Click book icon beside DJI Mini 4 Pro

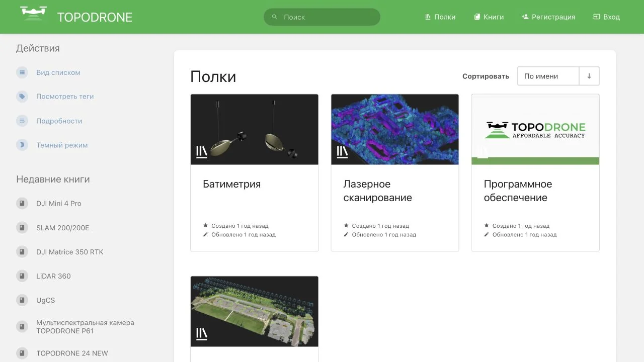coord(22,203)
